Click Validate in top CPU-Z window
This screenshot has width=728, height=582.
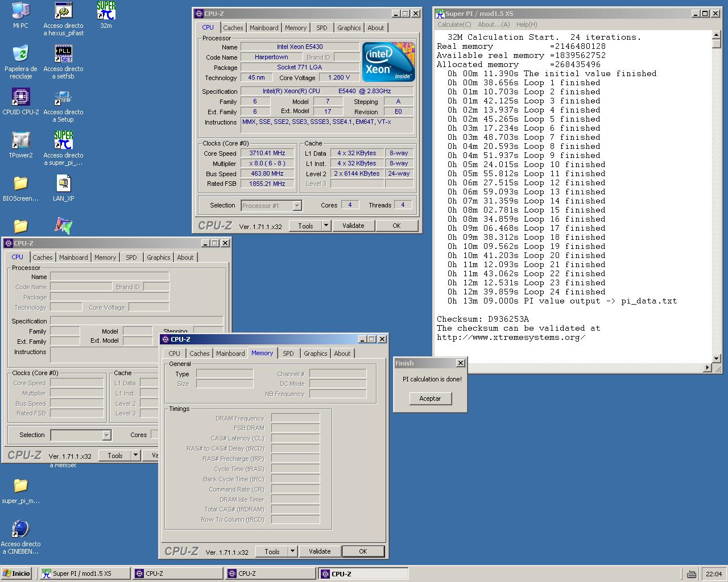(353, 226)
